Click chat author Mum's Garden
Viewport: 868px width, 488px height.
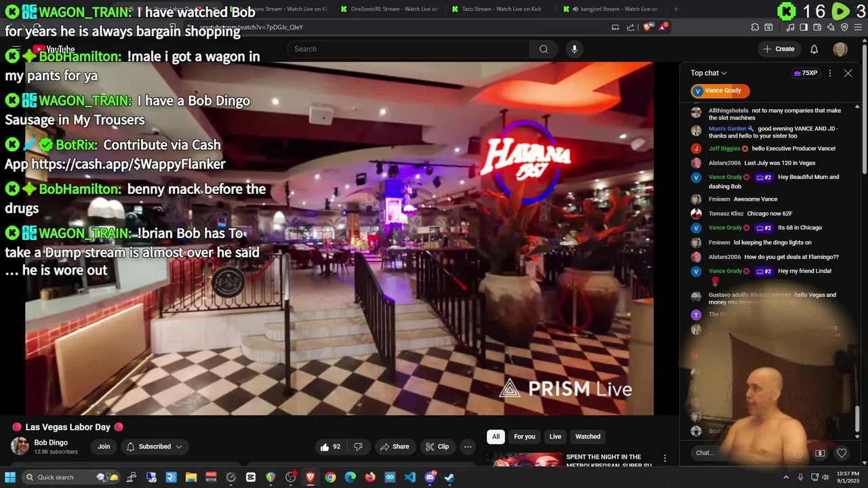(728, 129)
